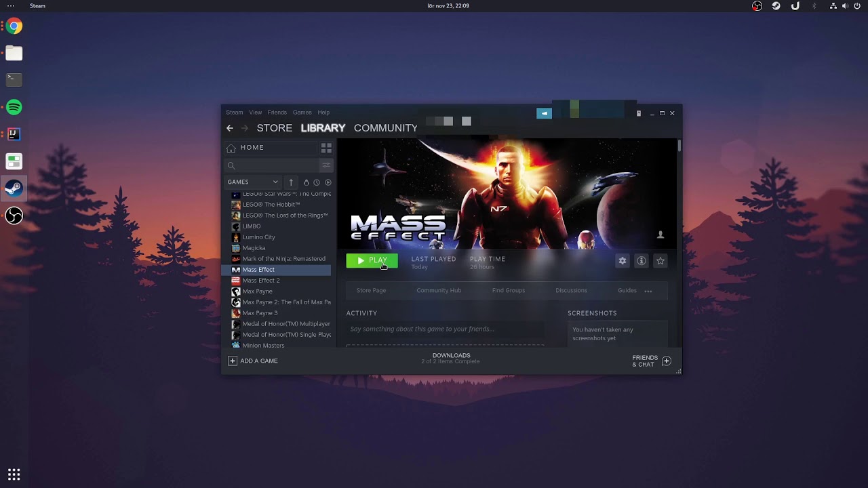This screenshot has width=868, height=488.
Task: Open IntelliJ IDEA from the dock
Action: click(14, 134)
